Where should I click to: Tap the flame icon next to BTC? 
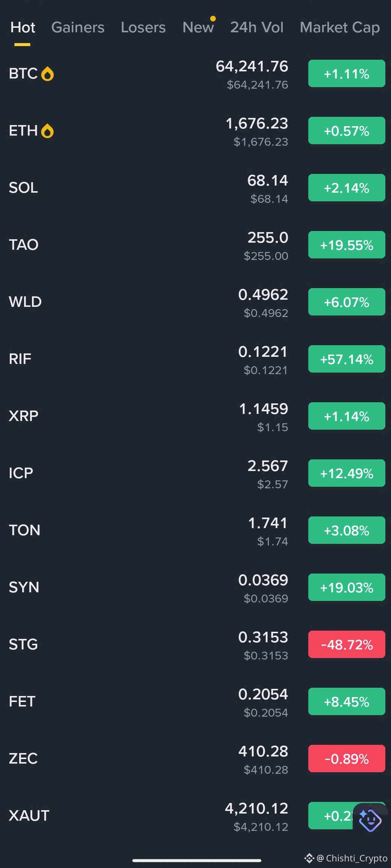pyautogui.click(x=47, y=74)
